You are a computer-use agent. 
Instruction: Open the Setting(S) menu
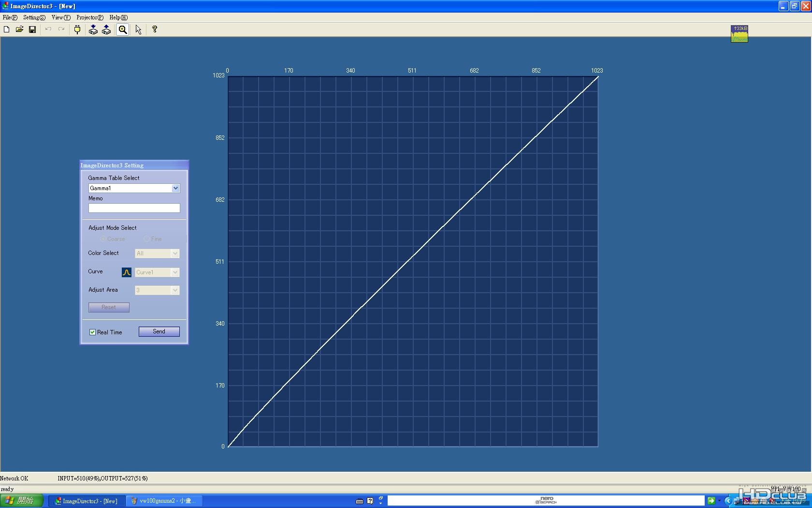pyautogui.click(x=34, y=17)
